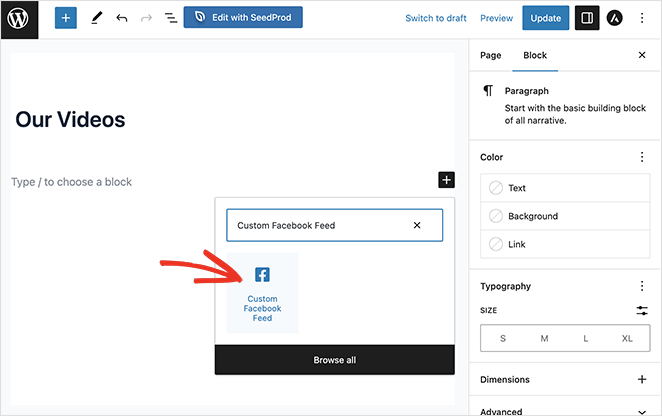Switch to the Block tab
Image resolution: width=662 pixels, height=416 pixels.
coord(535,55)
